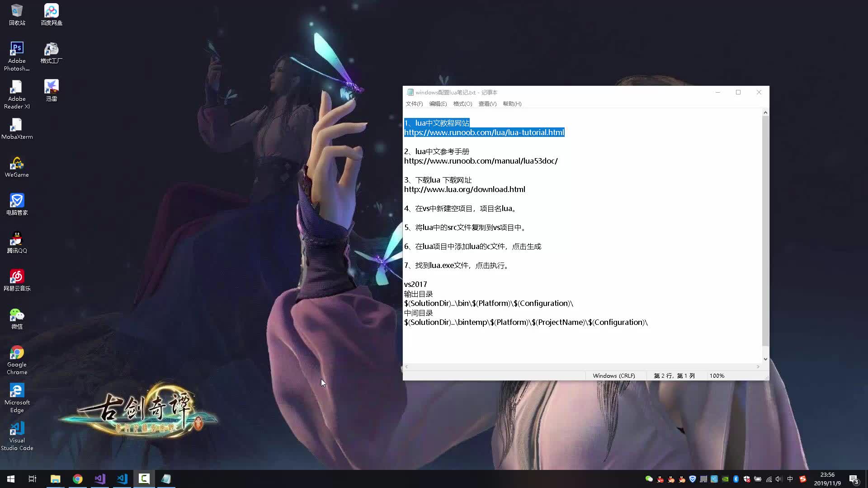Click the 帮助(H) menu
Viewport: 868px width, 488px height.
512,104
